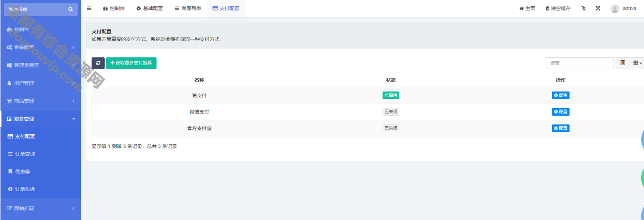Toggle 已关闭 status for 微信支付
The image size is (644, 220).
[x=391, y=112]
